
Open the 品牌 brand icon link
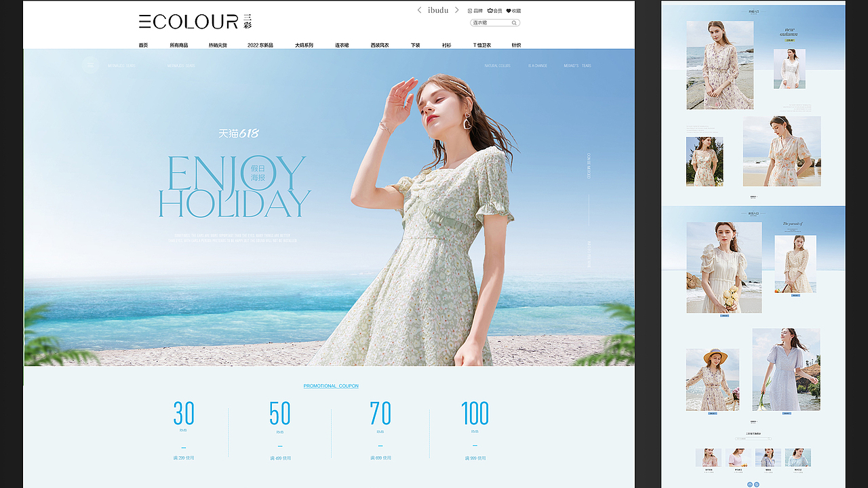pos(475,11)
